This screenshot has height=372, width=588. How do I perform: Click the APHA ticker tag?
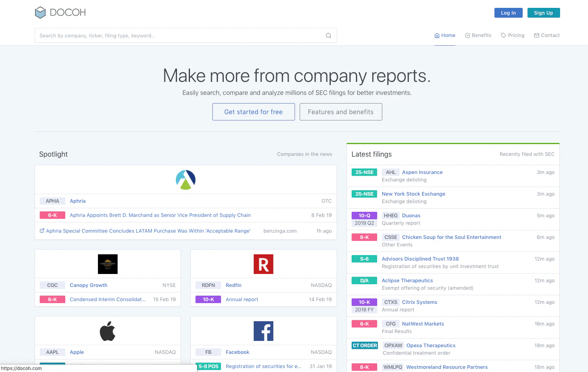click(52, 201)
